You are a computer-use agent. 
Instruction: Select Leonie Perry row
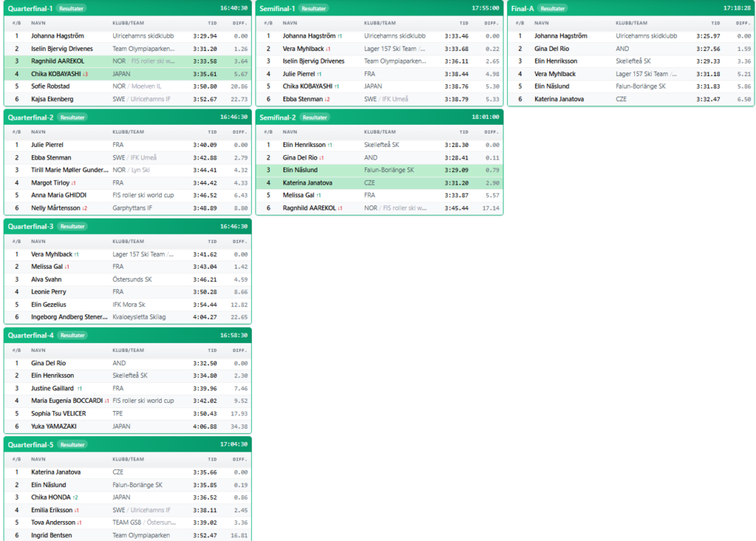tap(128, 292)
